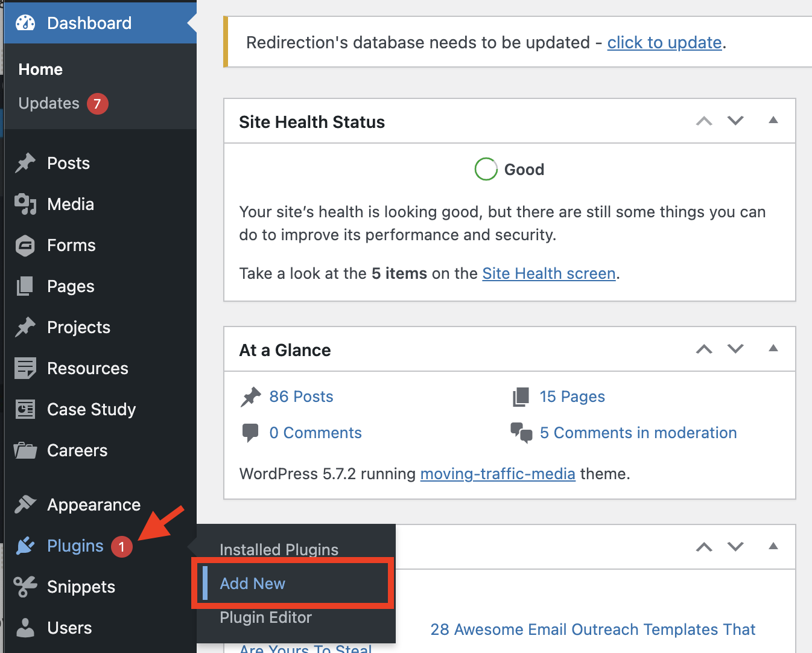812x653 pixels.
Task: Click the pushpin icon beside 86 Posts
Action: coord(252,397)
